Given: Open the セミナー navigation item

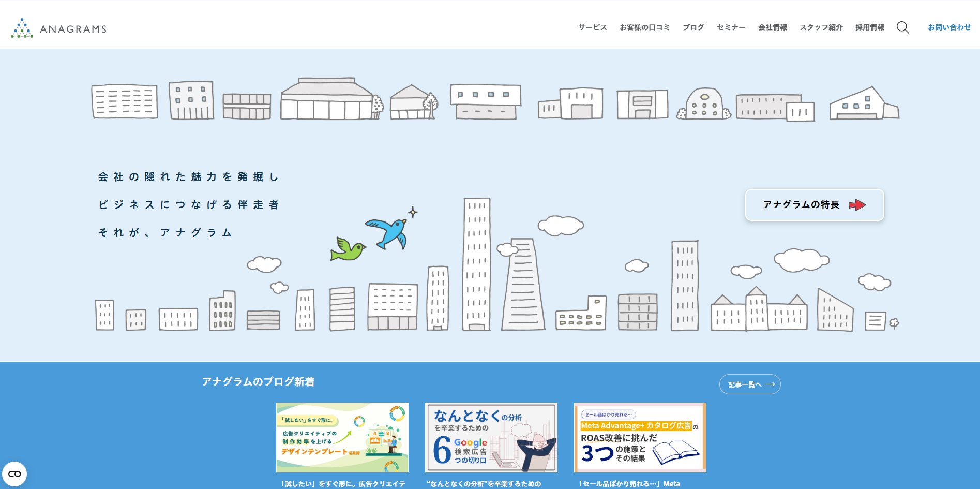Looking at the screenshot, I should [x=731, y=27].
